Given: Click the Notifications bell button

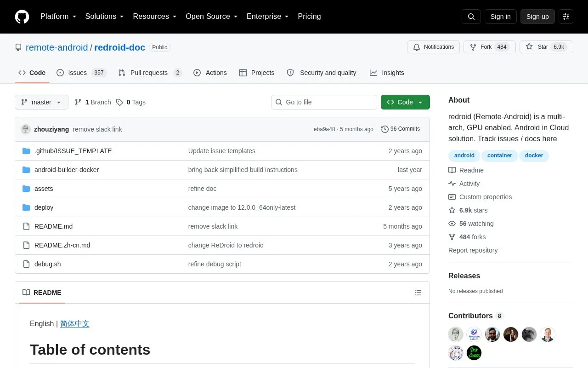Looking at the screenshot, I should (433, 47).
